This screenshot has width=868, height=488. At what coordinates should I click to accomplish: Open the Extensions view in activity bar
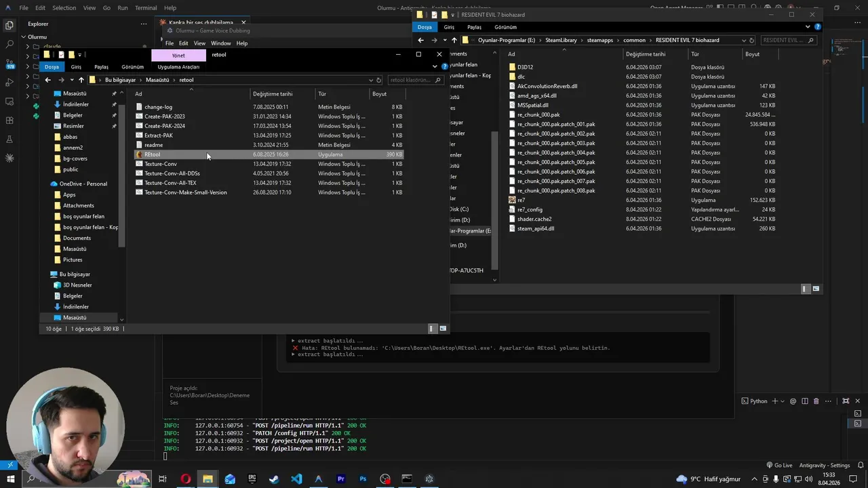(9, 120)
